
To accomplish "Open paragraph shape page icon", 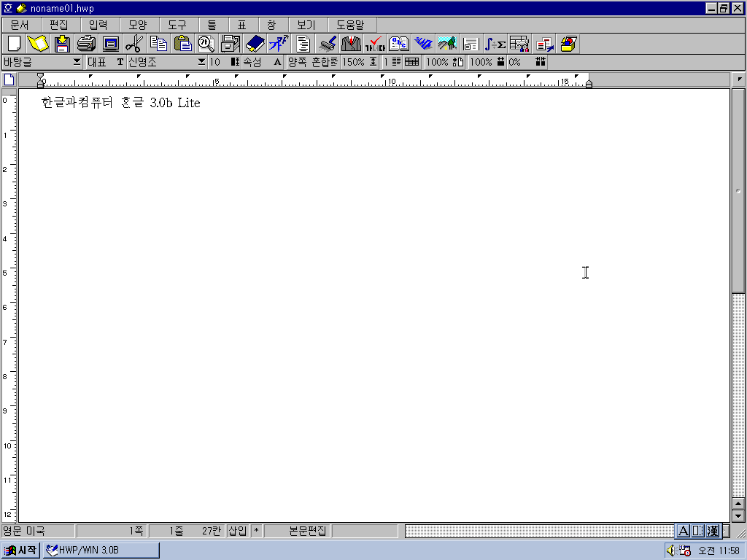I will (x=303, y=44).
